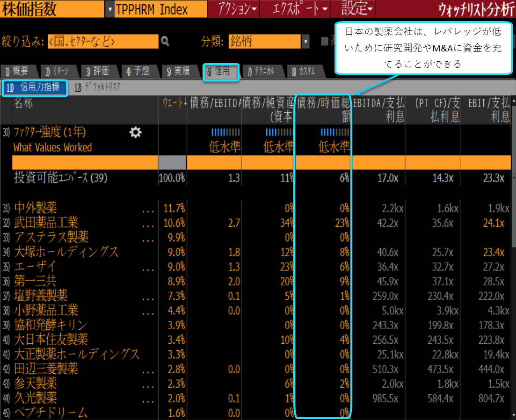Switch to the カスタム tab

(305, 71)
